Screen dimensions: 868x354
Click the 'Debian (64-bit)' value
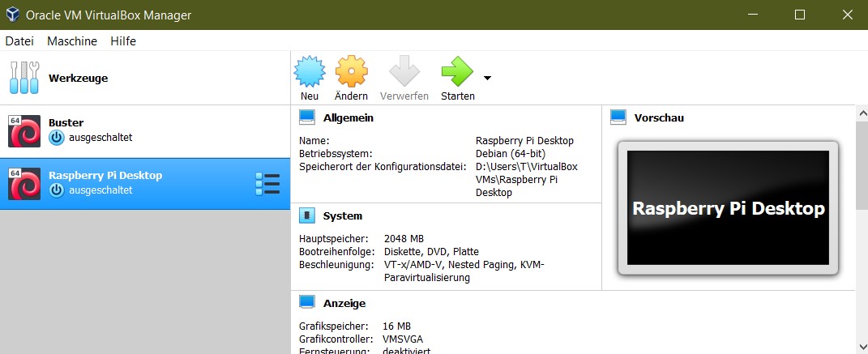(511, 153)
